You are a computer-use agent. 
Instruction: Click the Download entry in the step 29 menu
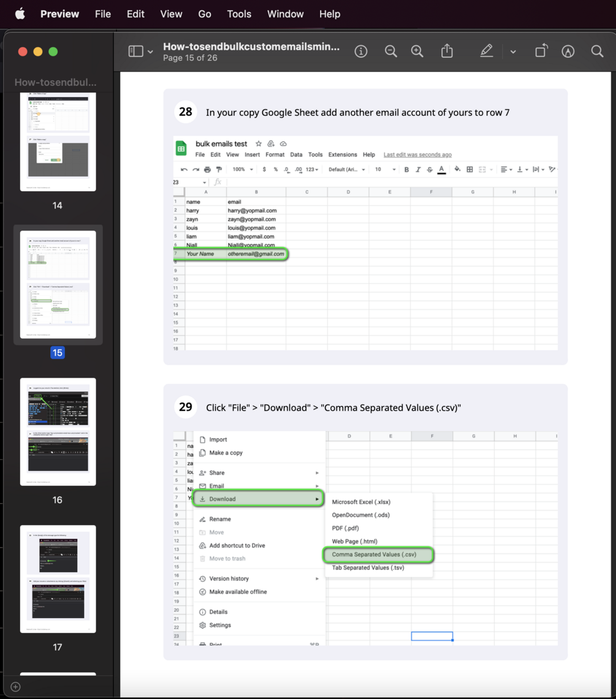pyautogui.click(x=259, y=499)
